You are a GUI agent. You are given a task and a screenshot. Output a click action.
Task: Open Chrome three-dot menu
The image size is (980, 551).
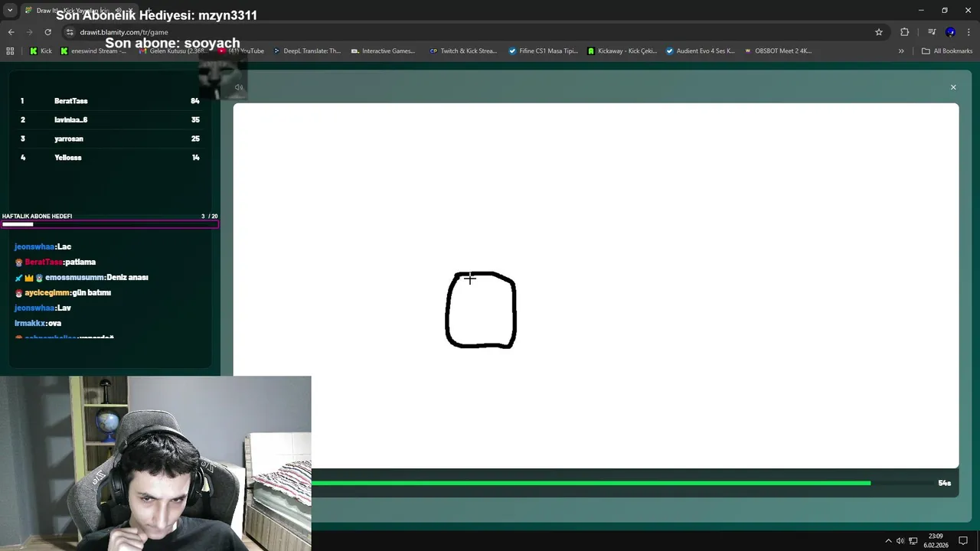tap(969, 32)
